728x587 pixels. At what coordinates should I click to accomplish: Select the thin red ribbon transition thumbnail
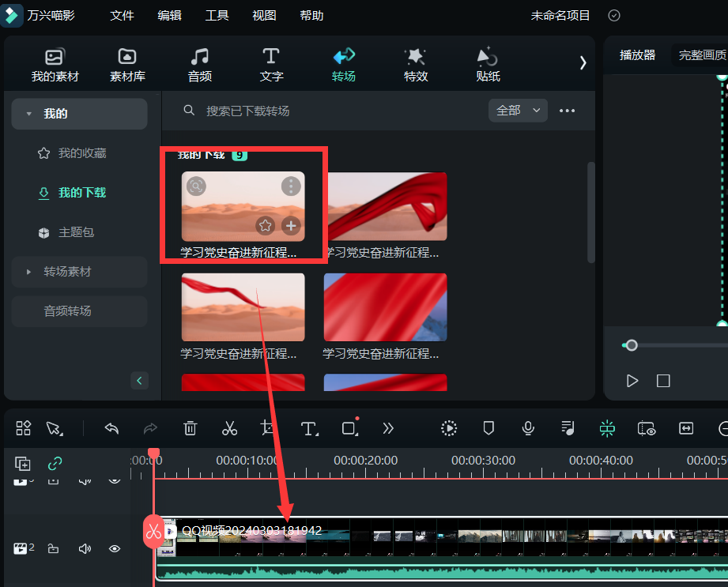pyautogui.click(x=243, y=307)
